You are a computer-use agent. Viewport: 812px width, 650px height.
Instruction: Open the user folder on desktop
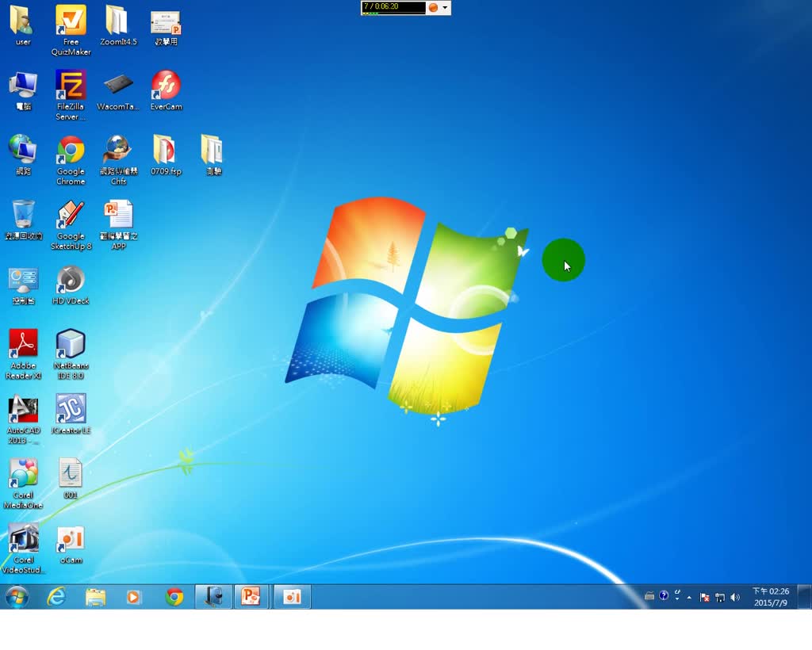click(23, 26)
